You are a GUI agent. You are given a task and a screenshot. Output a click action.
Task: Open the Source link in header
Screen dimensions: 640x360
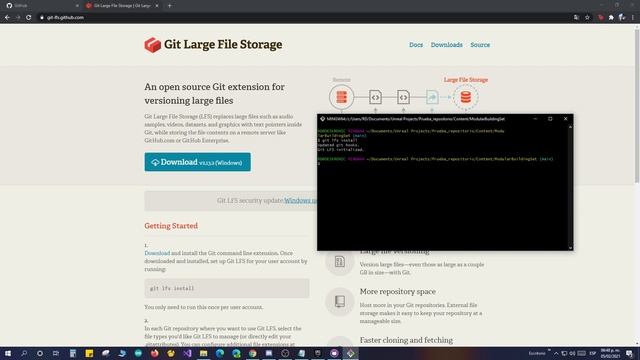(x=480, y=45)
